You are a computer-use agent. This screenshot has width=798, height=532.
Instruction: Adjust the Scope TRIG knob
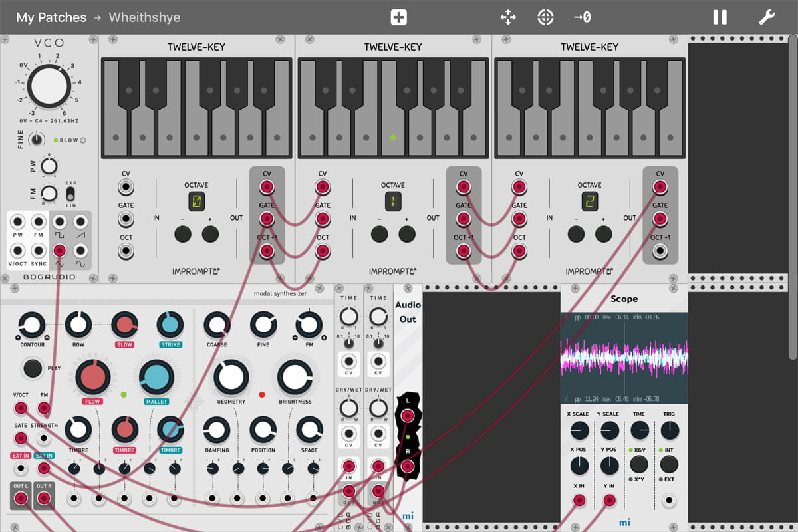(670, 430)
